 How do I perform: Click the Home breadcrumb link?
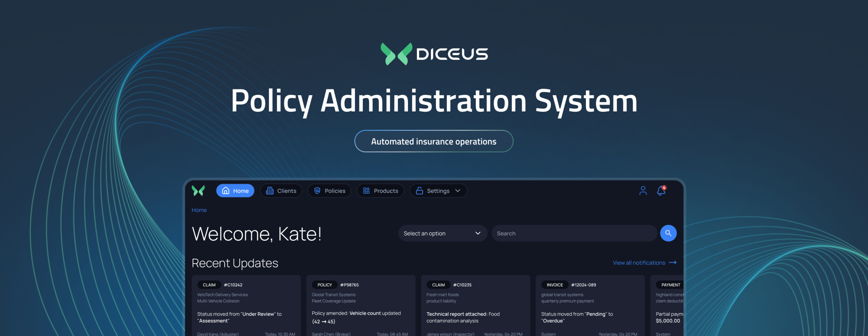(199, 210)
